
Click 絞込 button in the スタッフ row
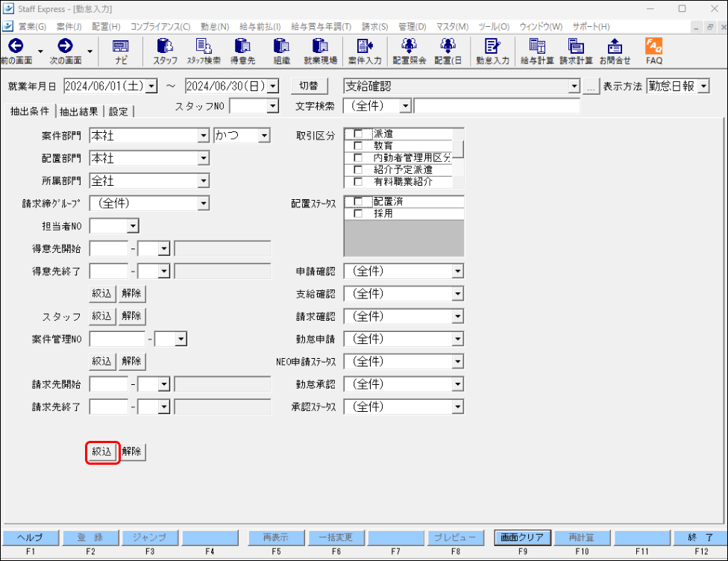click(102, 316)
